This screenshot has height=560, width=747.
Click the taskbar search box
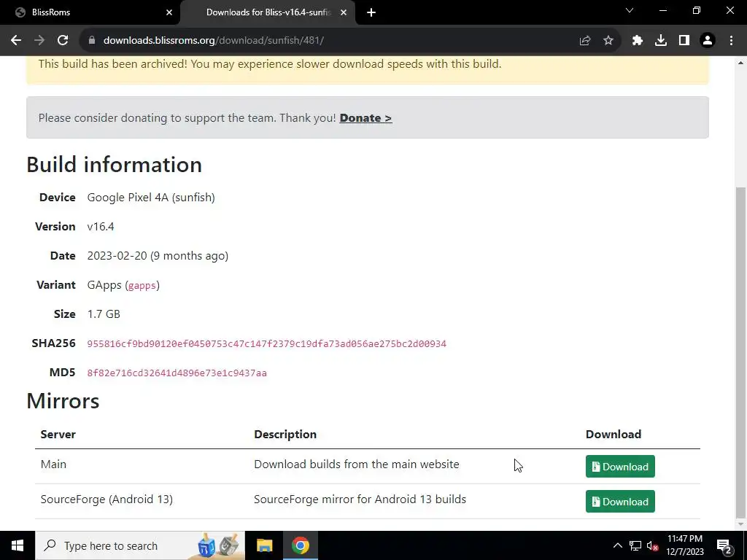139,545
